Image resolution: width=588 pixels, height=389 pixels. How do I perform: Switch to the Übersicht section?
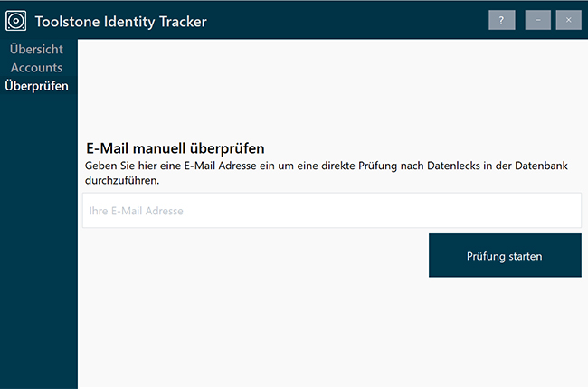36,49
